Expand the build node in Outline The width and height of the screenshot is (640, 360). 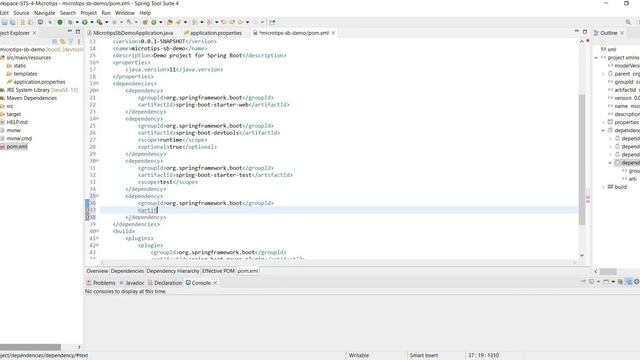click(x=603, y=187)
